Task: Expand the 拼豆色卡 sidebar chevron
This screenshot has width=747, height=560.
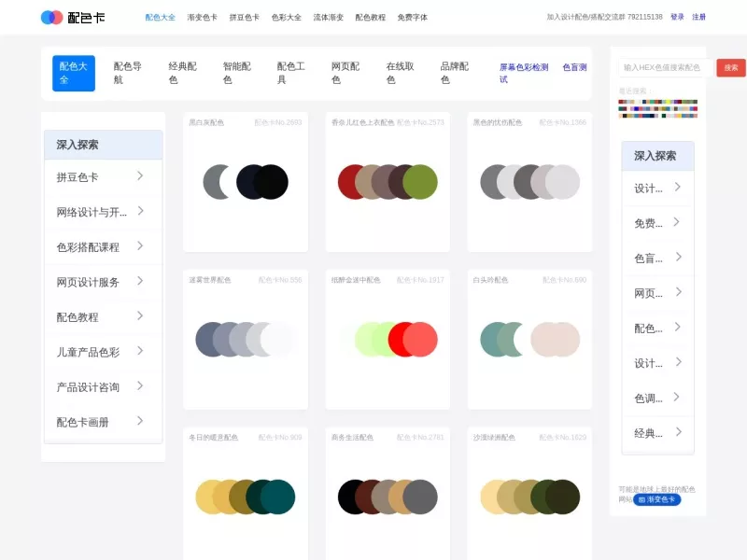Action: coord(140,176)
